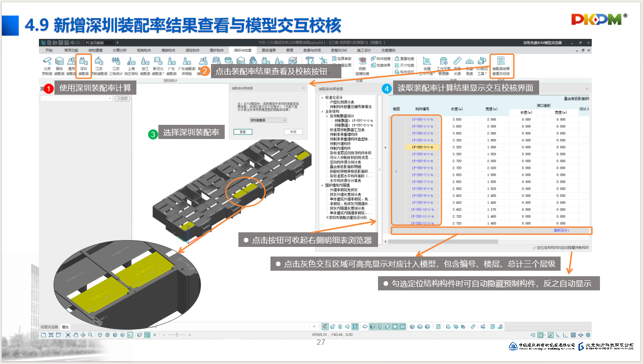
Task: Expand 创建工作平面 dropdown
Action: [x=427, y=66]
